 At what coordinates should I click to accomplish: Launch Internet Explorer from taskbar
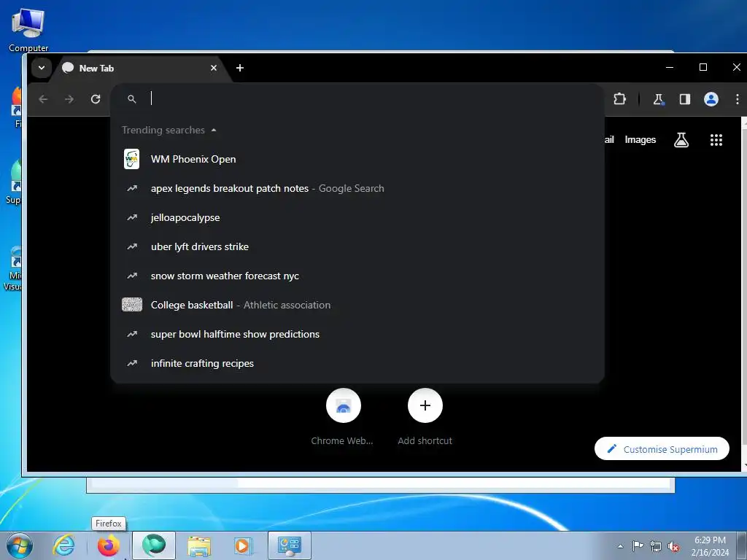[64, 545]
